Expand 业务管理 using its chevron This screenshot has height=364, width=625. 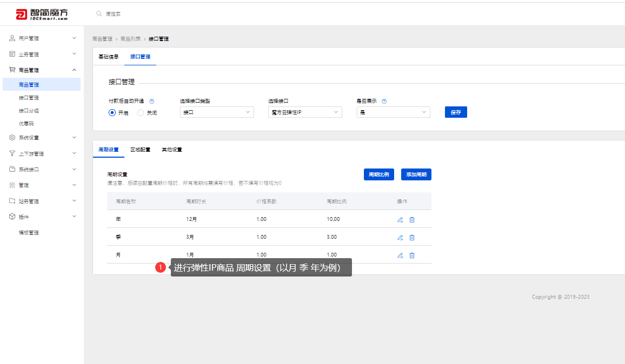point(74,54)
